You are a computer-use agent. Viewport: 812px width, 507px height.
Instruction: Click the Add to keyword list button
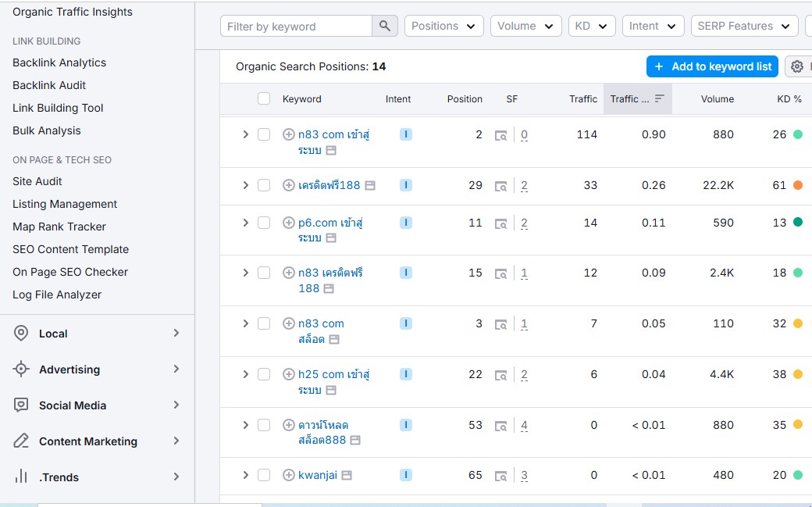[x=712, y=66]
